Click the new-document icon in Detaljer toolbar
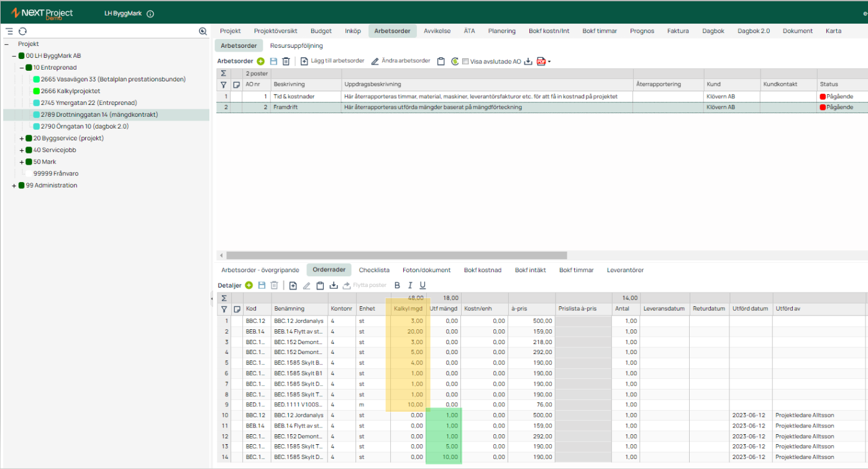The width and height of the screenshot is (868, 469). click(x=293, y=285)
